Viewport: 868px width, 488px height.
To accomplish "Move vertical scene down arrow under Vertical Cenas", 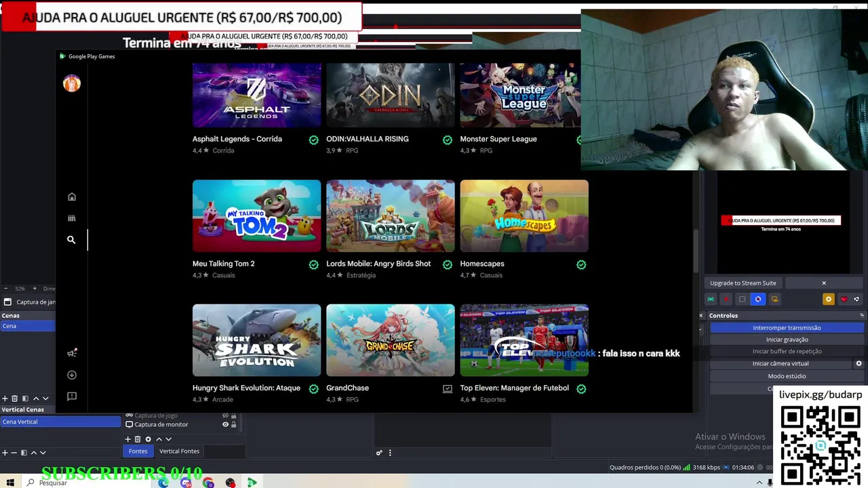I will coord(43,453).
